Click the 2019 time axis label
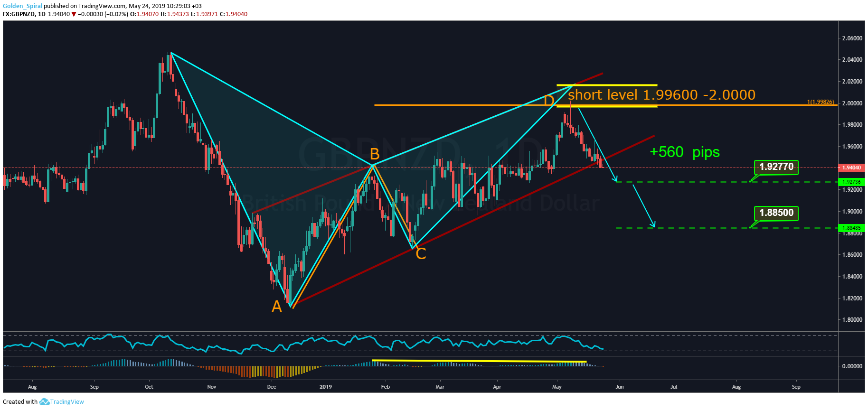 point(326,387)
